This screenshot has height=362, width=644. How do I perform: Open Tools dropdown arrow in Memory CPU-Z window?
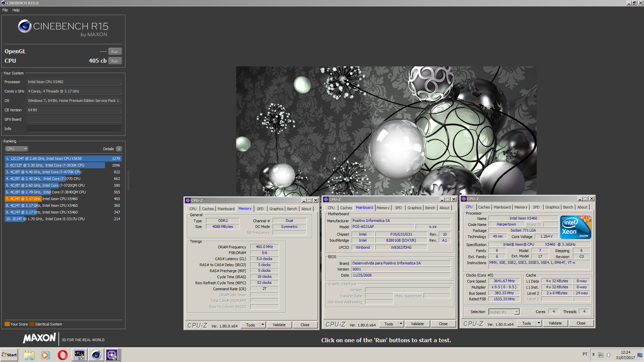point(263,325)
